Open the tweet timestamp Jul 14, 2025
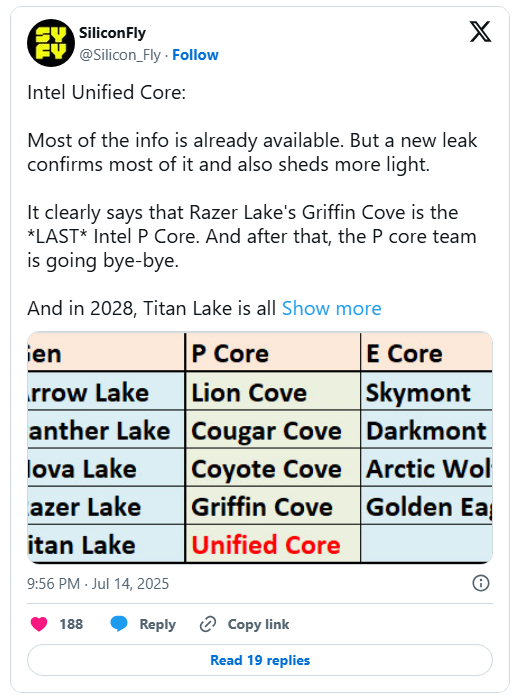Viewport: 514px width, 700px height. [98, 583]
